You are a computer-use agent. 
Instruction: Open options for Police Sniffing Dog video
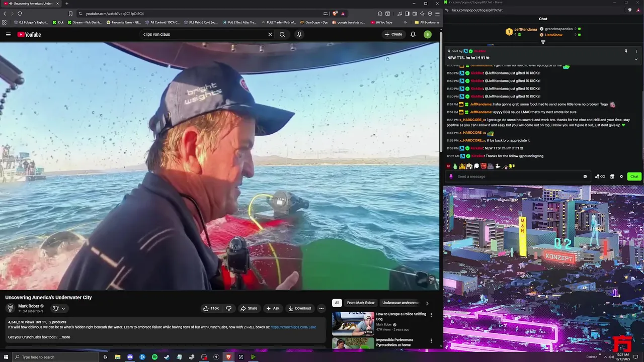click(x=431, y=315)
